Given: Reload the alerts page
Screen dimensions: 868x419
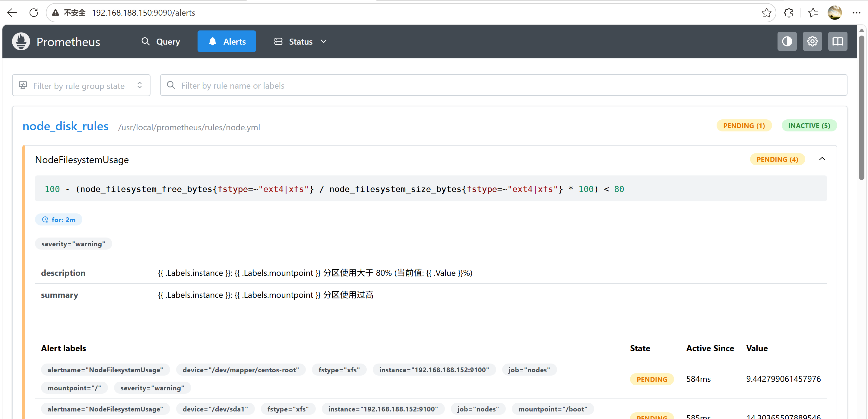Looking at the screenshot, I should coord(34,13).
